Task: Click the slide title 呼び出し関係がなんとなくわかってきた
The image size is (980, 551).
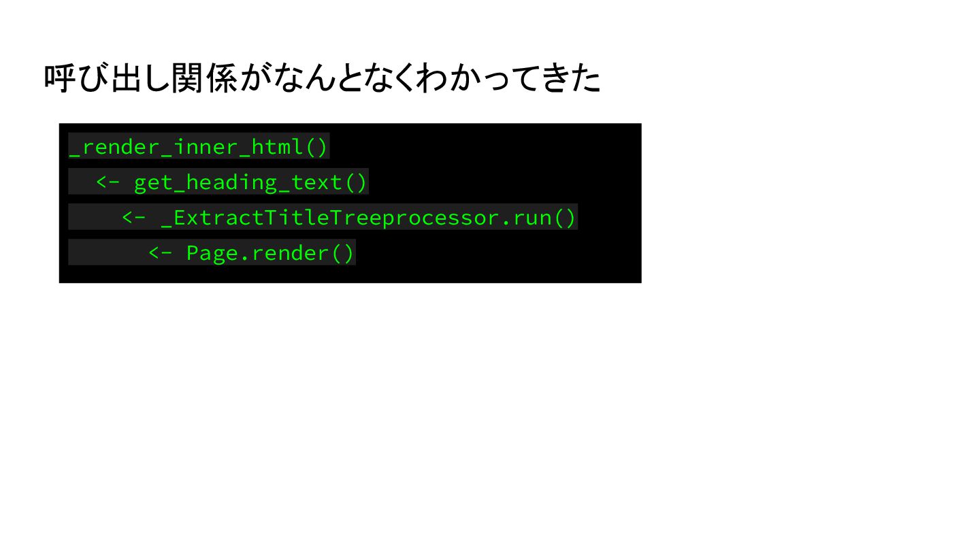Action: [322, 79]
